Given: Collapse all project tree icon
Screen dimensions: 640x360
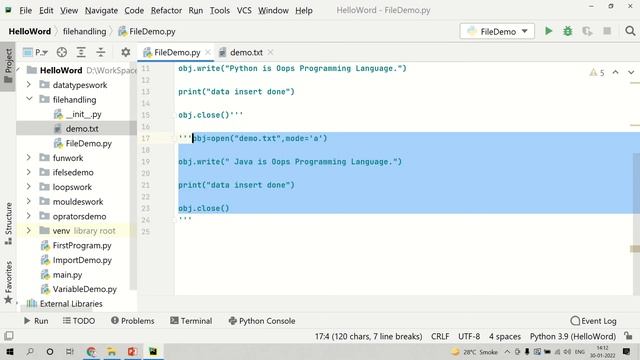Looking at the screenshot, I should [x=100, y=52].
